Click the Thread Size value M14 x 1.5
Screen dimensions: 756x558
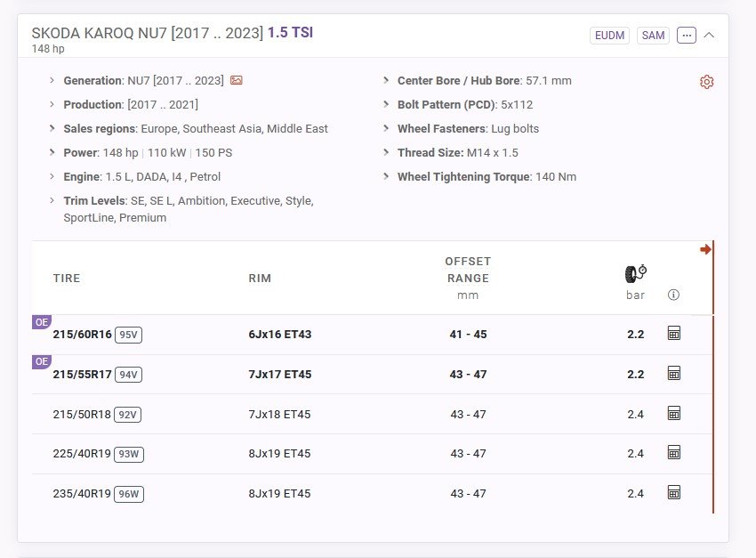[x=493, y=153]
